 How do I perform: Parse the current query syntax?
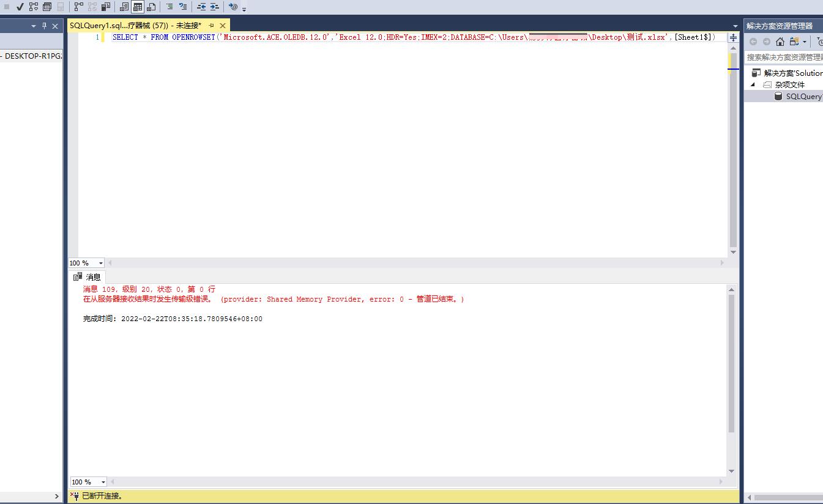[19, 7]
